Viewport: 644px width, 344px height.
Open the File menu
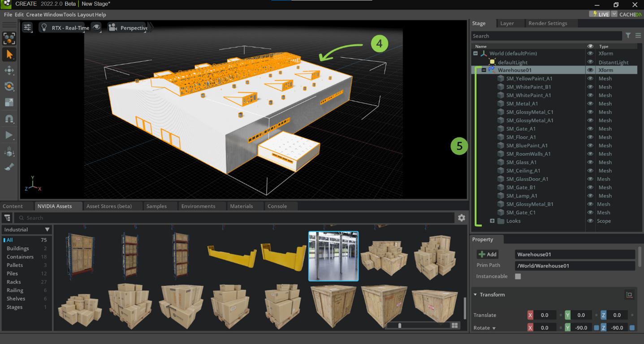8,14
